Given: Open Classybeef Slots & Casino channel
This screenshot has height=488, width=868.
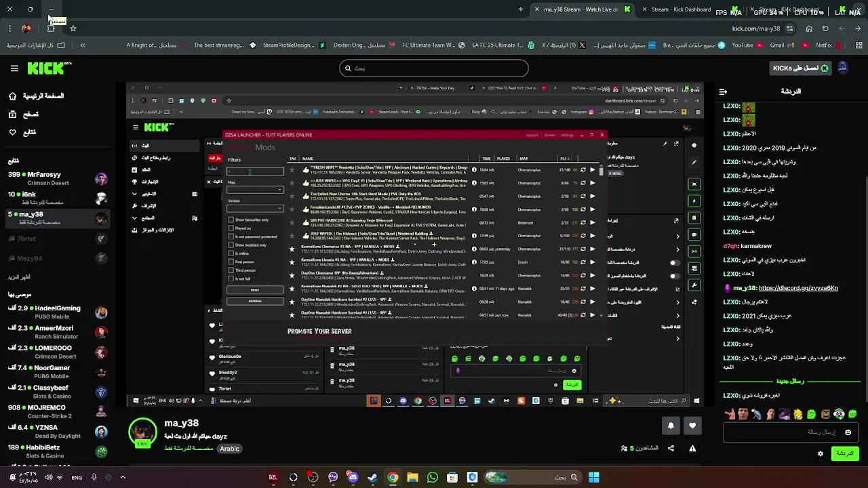Looking at the screenshot, I should 58,392.
